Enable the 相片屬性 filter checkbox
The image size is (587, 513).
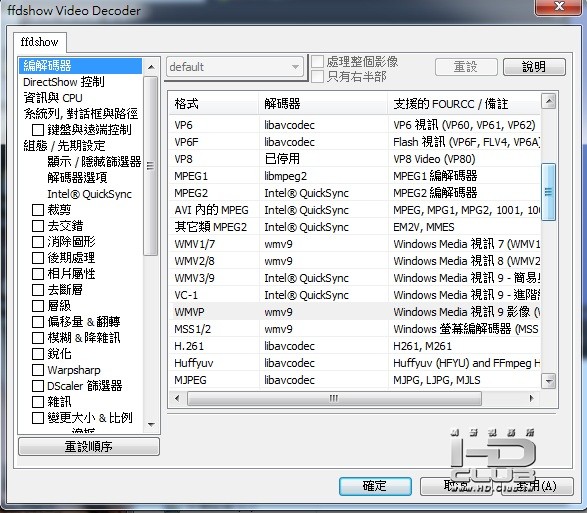tap(38, 274)
